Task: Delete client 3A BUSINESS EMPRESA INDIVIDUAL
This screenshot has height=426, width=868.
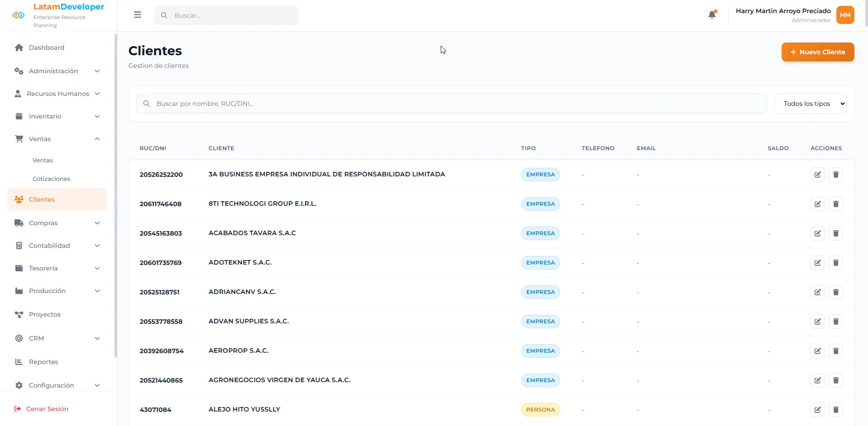Action: coord(836,175)
